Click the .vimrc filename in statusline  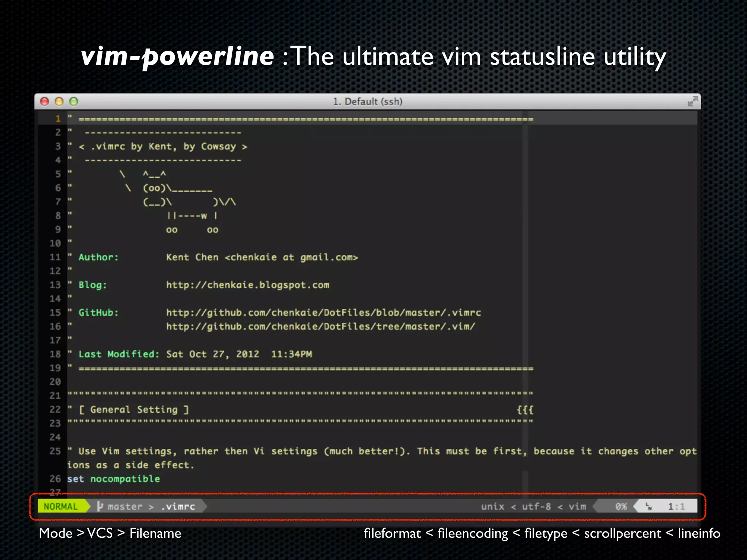178,506
